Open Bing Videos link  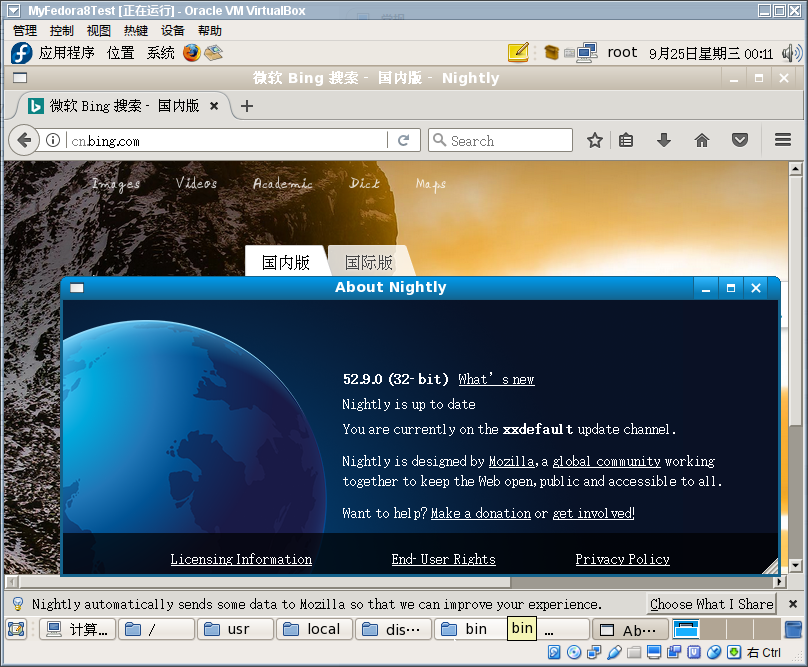click(x=196, y=183)
